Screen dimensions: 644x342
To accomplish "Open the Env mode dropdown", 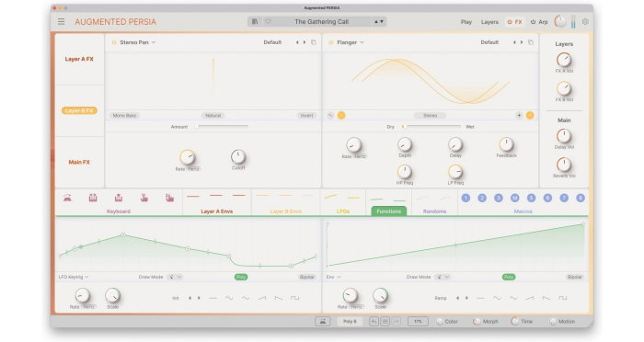I will [333, 277].
